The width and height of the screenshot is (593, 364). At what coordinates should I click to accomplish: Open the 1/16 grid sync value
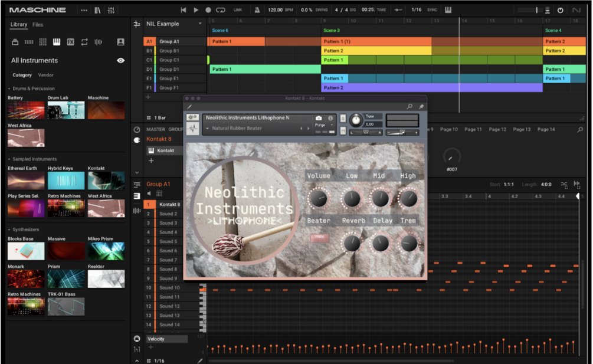click(417, 10)
